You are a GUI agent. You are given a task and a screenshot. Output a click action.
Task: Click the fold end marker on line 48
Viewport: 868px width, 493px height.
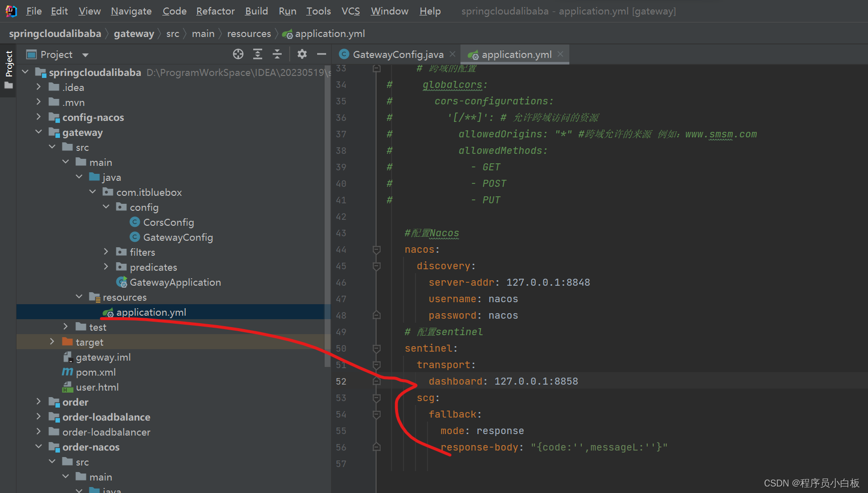[x=377, y=315]
